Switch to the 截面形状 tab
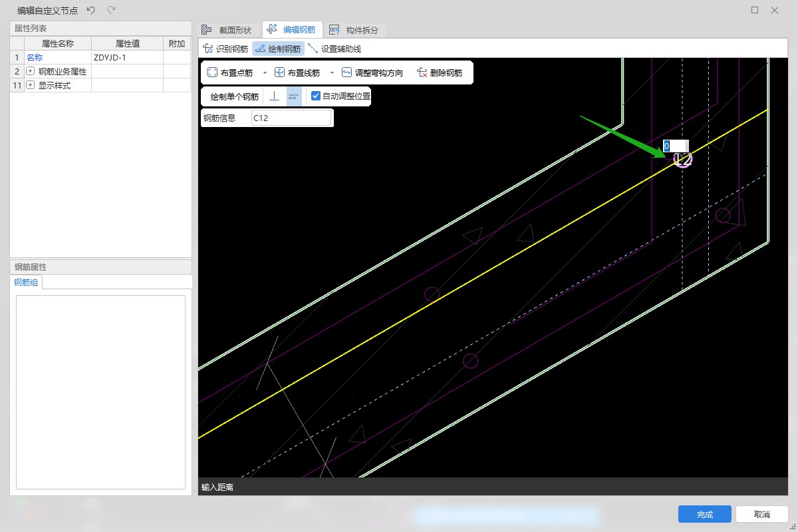The height and width of the screenshot is (532, 798). click(x=227, y=30)
